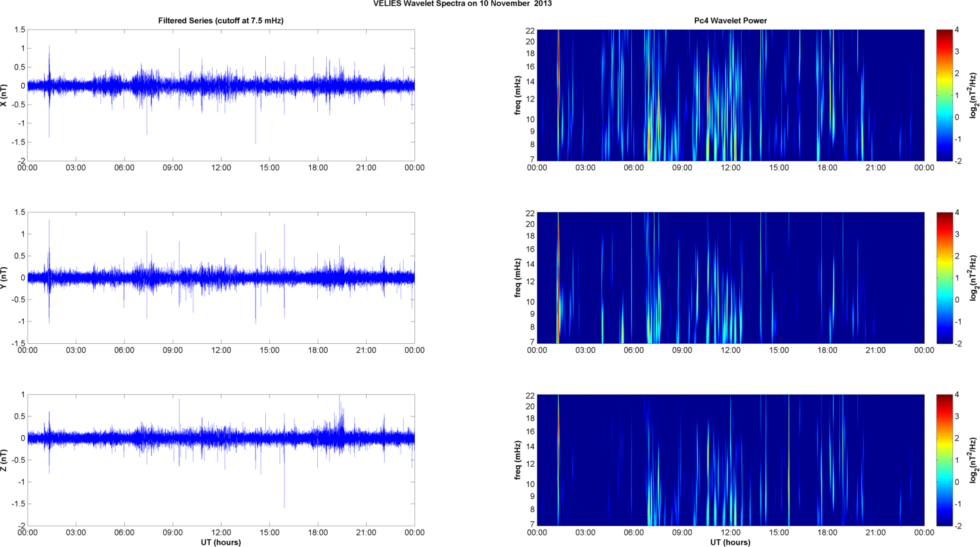
Task: Click "freq (mHz)" label of the middle spectrogram
Action: [x=518, y=278]
